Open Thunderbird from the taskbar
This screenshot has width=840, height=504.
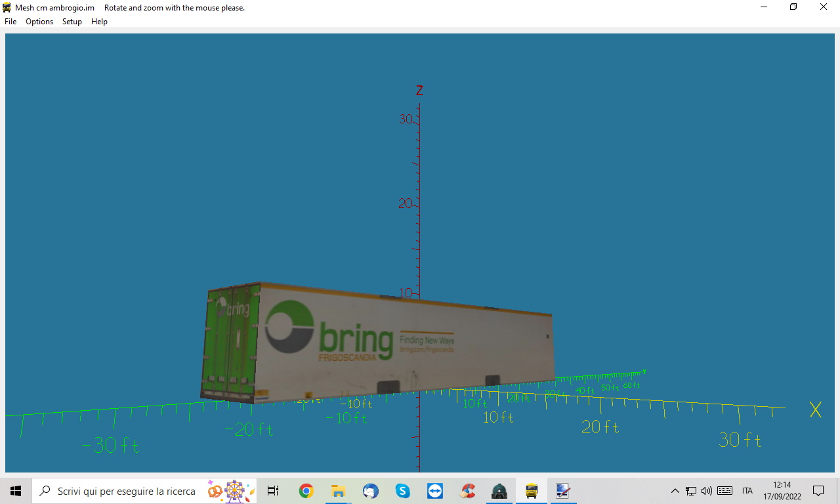pyautogui.click(x=370, y=491)
